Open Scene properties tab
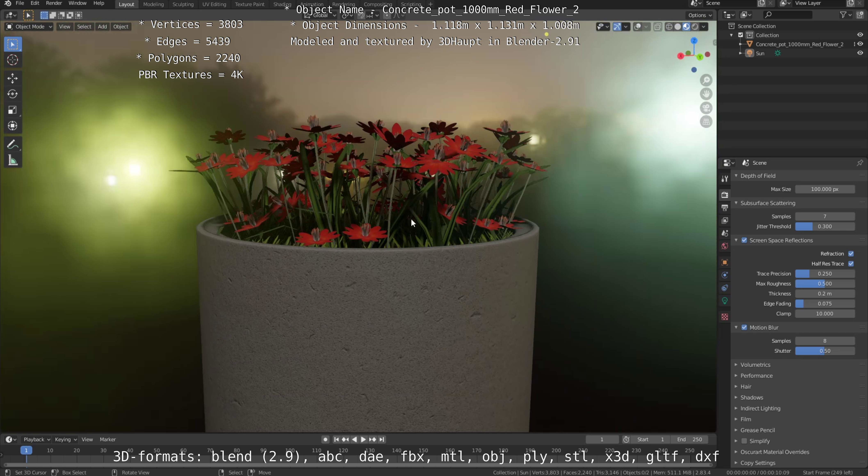The image size is (868, 476). point(725,233)
